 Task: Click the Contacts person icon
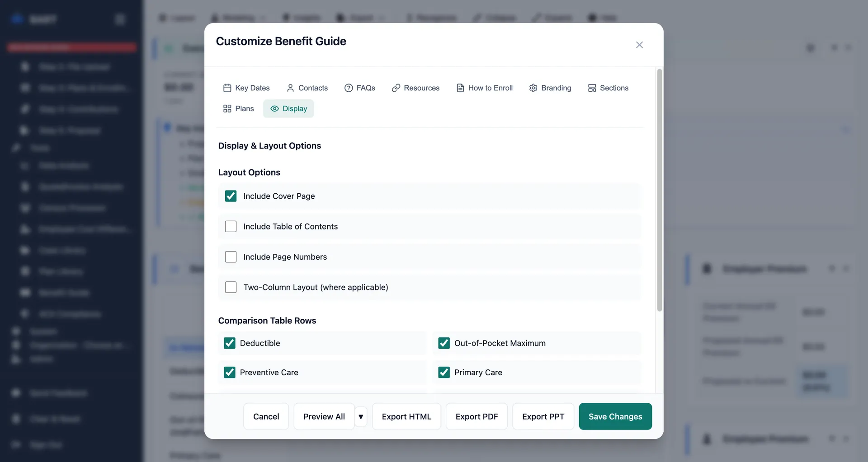click(291, 88)
